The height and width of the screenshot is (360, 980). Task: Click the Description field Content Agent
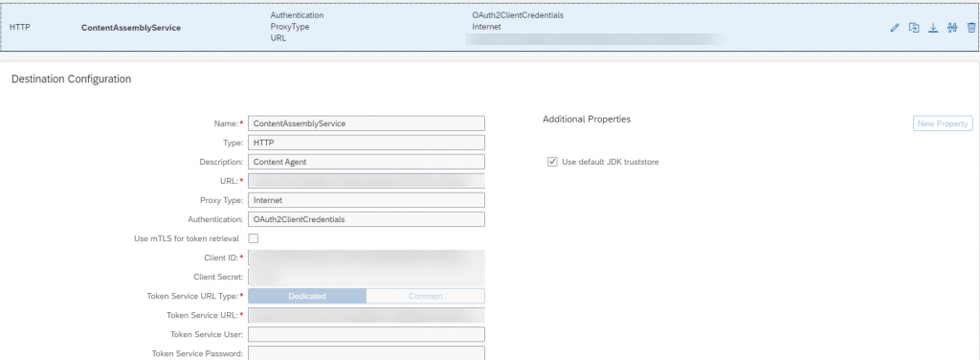(367, 162)
